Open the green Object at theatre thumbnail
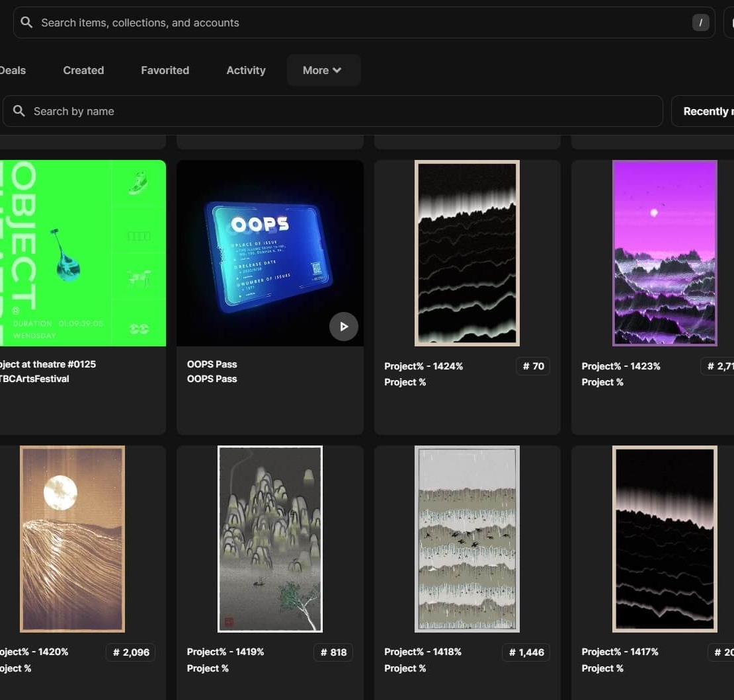734x700 pixels. [x=82, y=253]
